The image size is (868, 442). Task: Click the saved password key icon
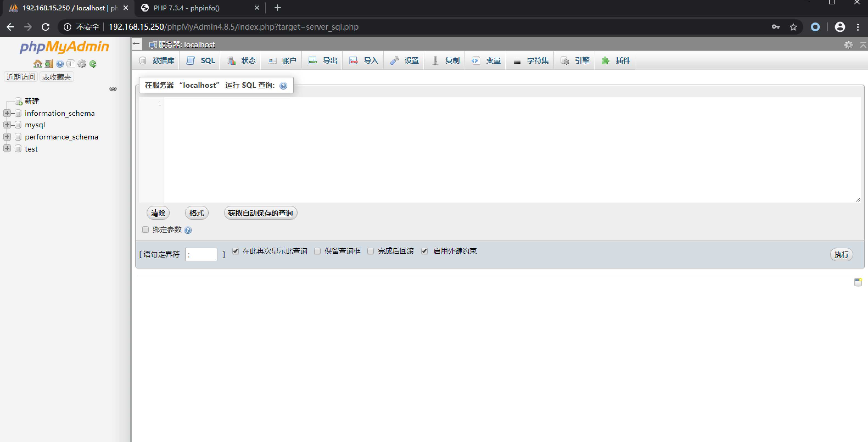[x=776, y=27]
